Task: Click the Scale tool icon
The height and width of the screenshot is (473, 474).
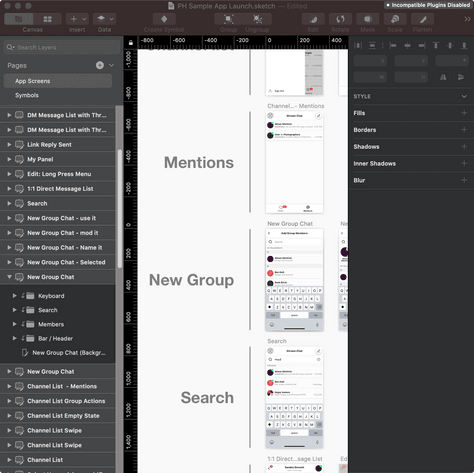Action: (x=395, y=19)
